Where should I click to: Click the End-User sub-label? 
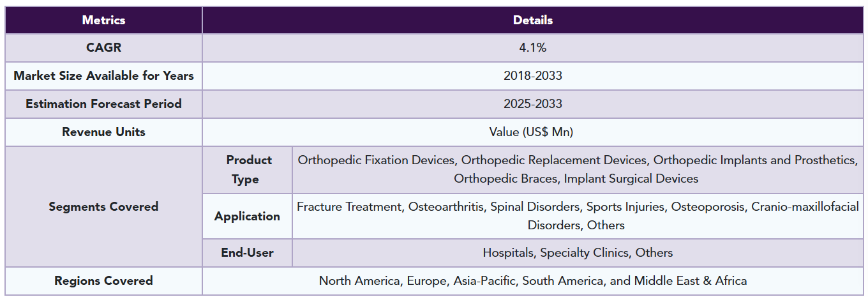[x=247, y=253]
